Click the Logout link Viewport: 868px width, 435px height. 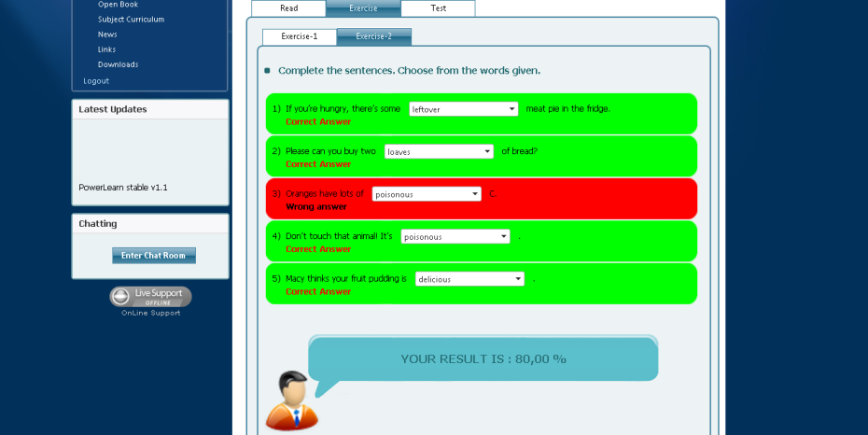[96, 81]
